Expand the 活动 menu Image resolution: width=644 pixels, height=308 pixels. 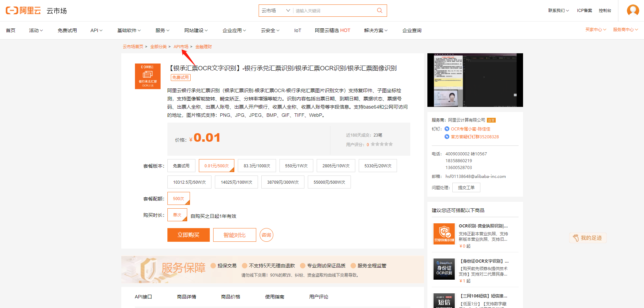click(36, 30)
